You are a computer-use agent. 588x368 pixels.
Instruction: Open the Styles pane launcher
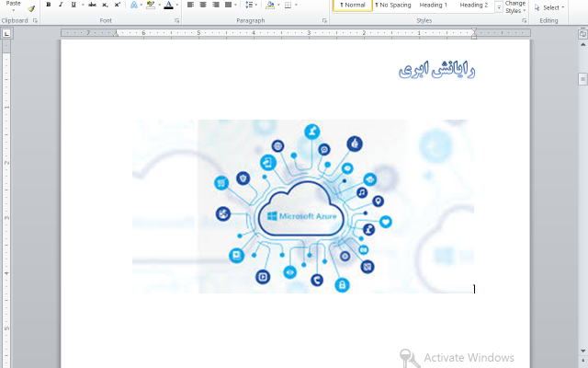(x=524, y=20)
